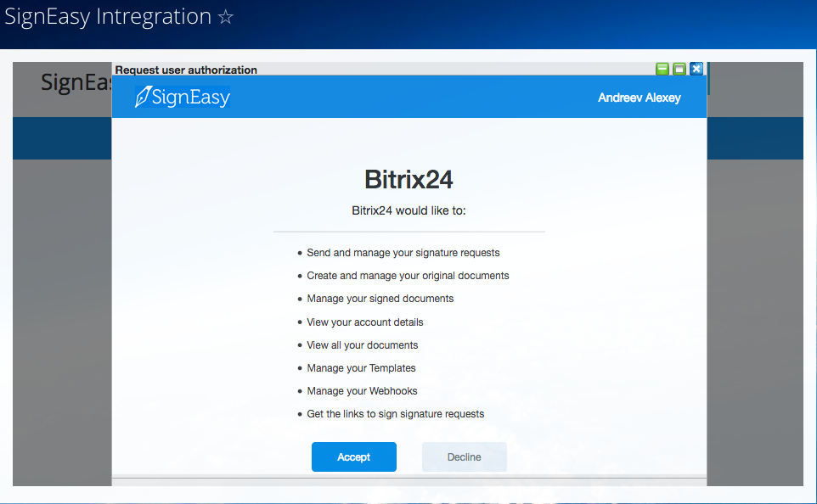Select 'Manage your Templates' text
The image size is (817, 504).
pyautogui.click(x=362, y=368)
